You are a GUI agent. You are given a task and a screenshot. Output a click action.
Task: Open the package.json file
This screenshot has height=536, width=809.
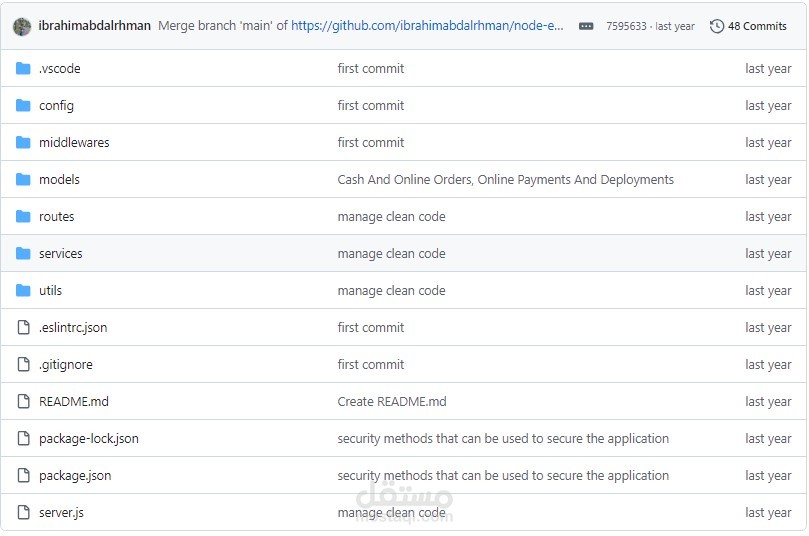click(75, 476)
